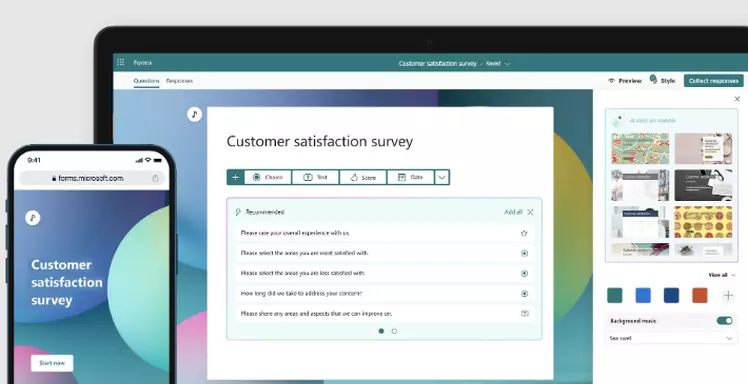The width and height of the screenshot is (748, 384).
Task: Close the style side panel
Action: (737, 99)
